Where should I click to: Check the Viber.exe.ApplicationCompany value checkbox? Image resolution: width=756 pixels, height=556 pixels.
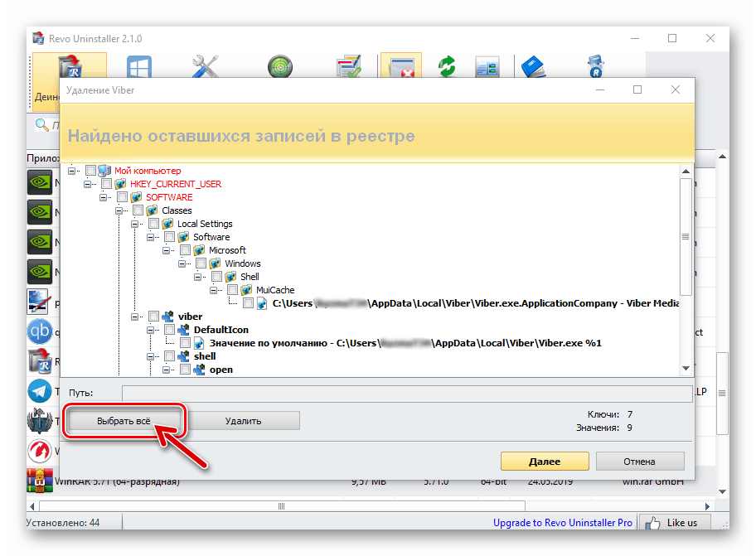(249, 303)
